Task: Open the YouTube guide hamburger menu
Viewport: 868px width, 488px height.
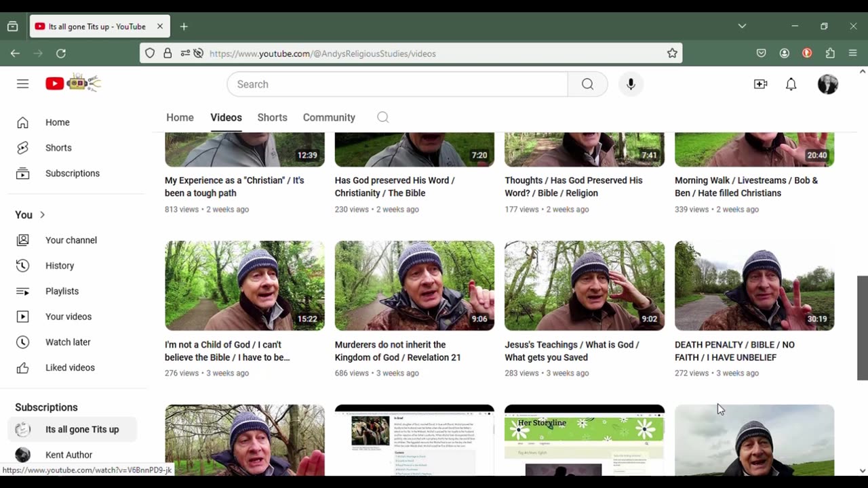Action: click(x=22, y=84)
